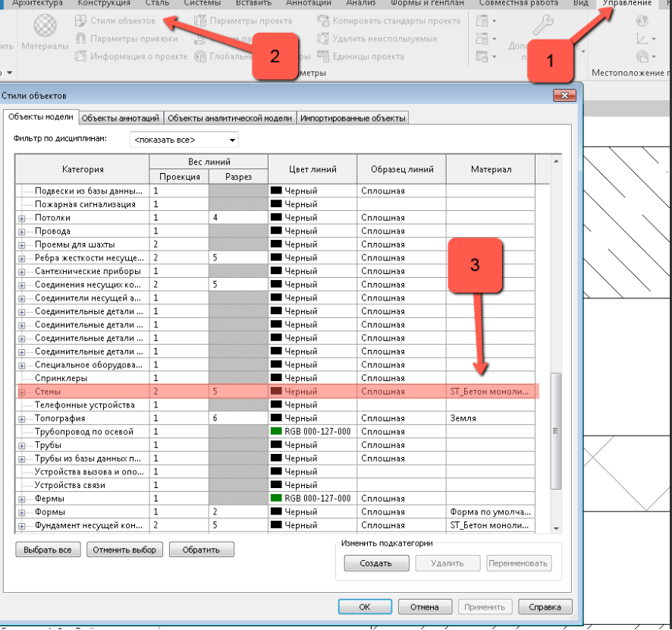Expand the Формы category
Viewport: 672px width, 630px height.
(x=21, y=512)
